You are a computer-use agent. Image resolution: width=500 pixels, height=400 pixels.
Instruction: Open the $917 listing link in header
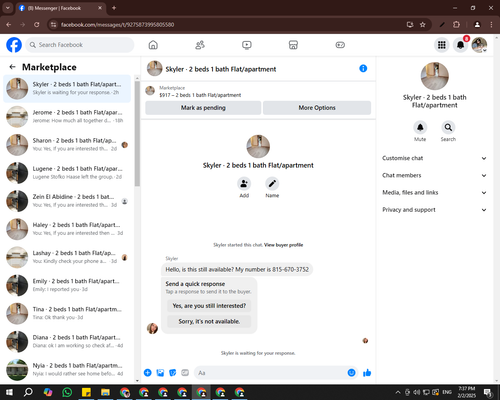tap(200, 95)
